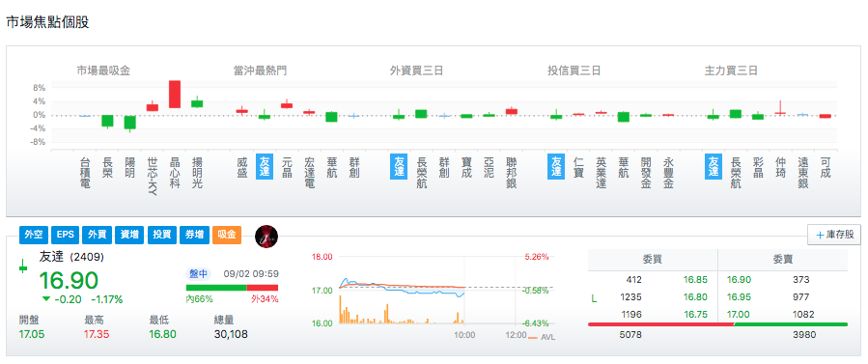Click the round avatar icon beside 吸金 tag
Image resolution: width=868 pixels, height=364 pixels.
click(x=266, y=237)
